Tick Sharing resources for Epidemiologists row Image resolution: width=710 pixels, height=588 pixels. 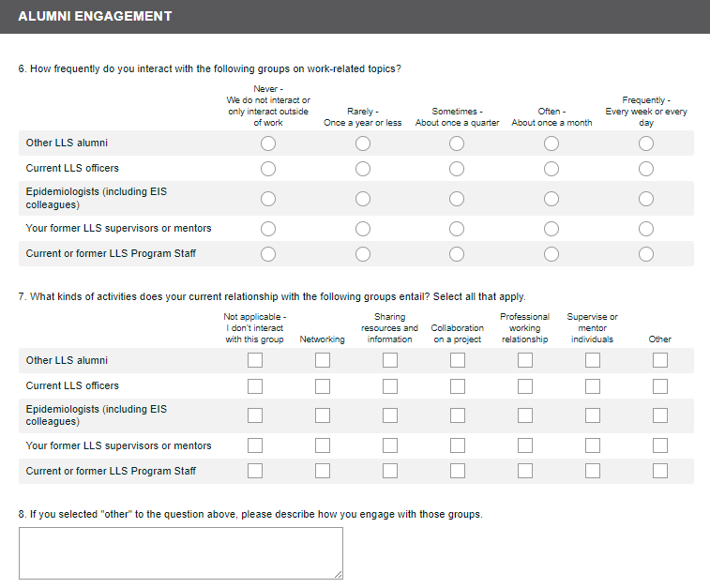390,415
